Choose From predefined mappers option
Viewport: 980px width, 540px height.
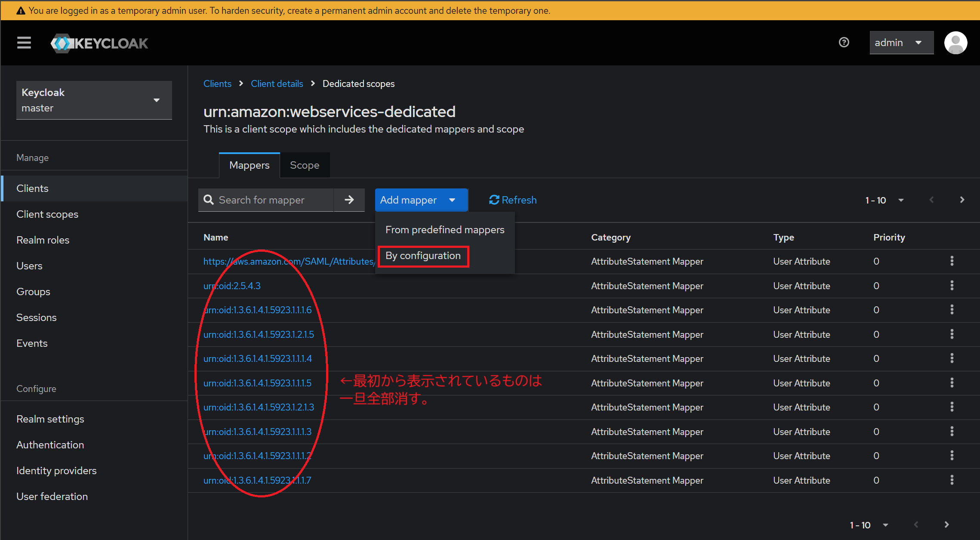(444, 230)
